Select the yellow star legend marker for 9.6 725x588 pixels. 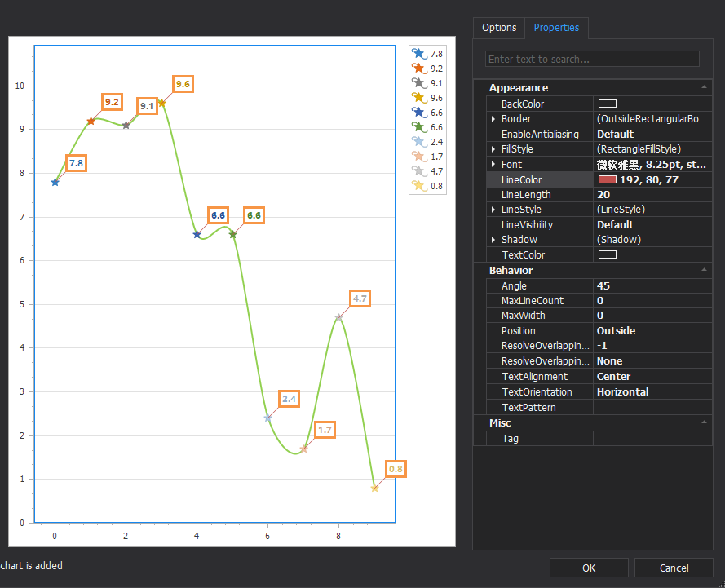(x=419, y=98)
